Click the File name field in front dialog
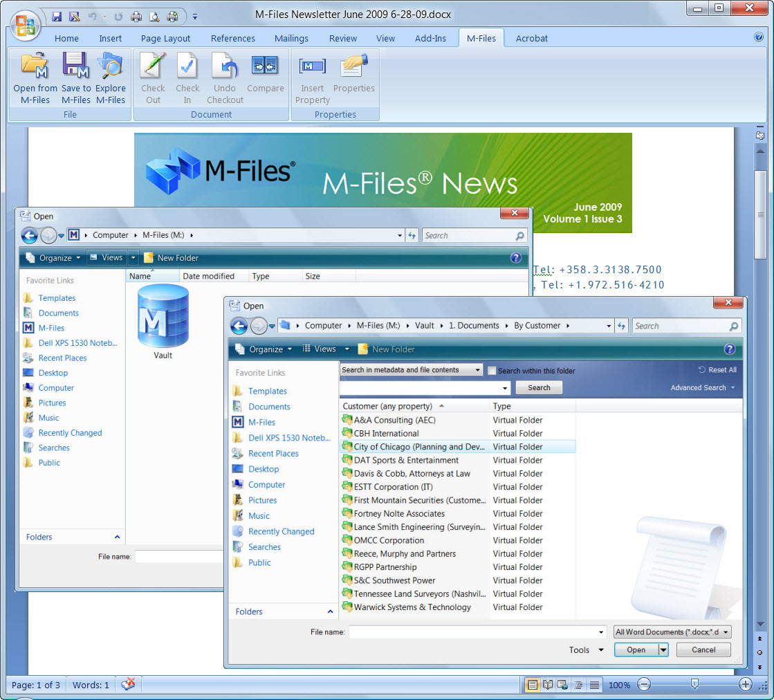 click(477, 632)
